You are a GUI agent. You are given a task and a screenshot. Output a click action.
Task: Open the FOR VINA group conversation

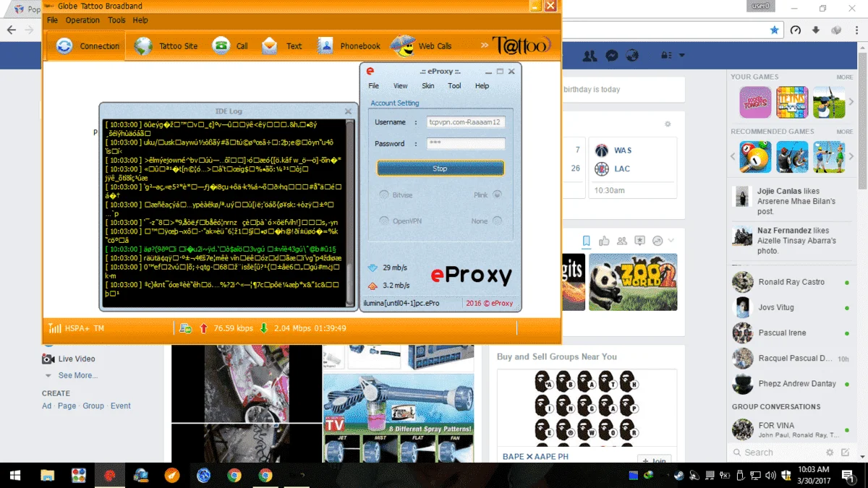click(791, 429)
